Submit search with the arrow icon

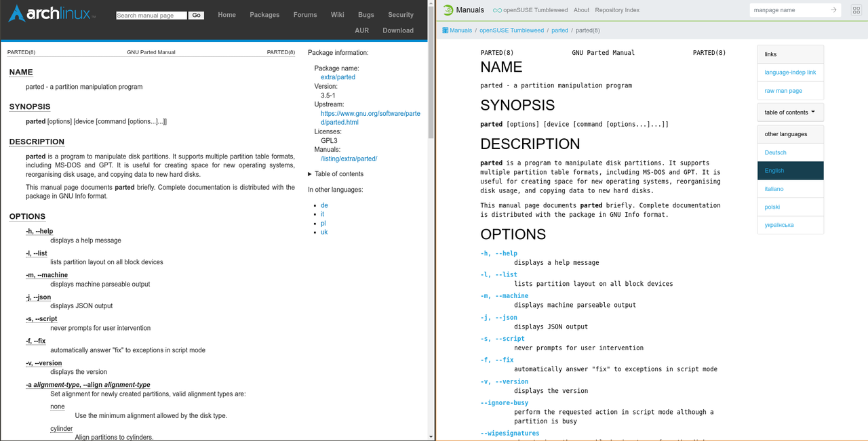(833, 10)
